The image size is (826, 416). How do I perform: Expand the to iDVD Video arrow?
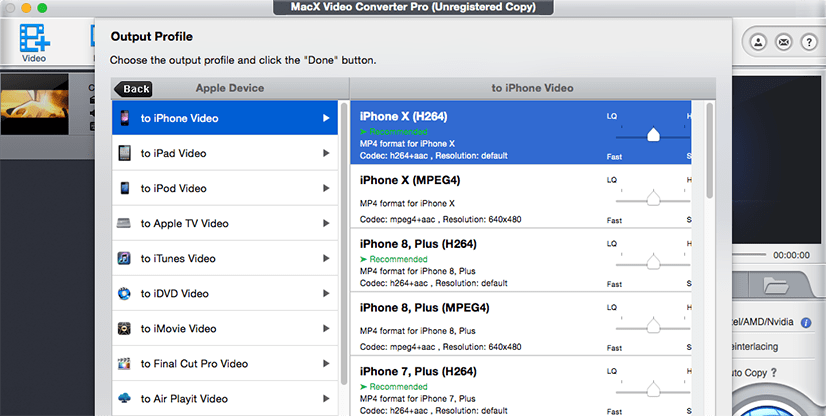pyautogui.click(x=326, y=293)
